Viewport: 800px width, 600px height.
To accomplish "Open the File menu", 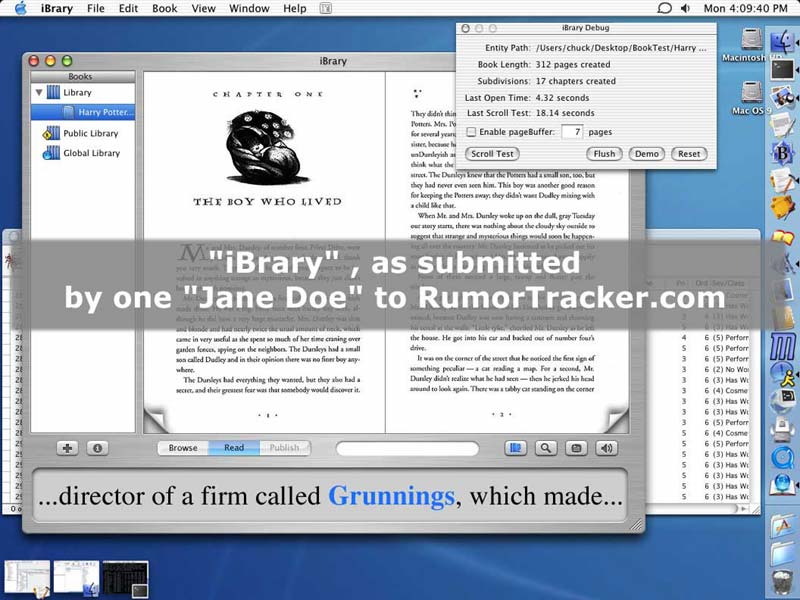I will [x=95, y=9].
